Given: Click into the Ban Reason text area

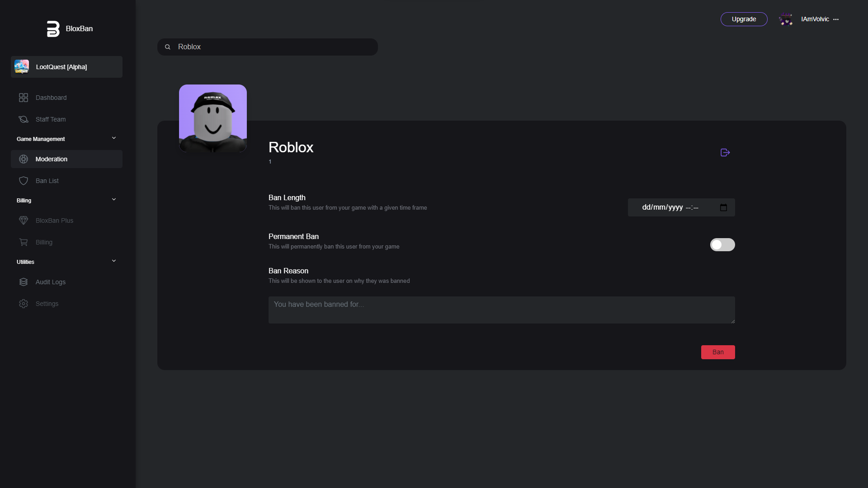Looking at the screenshot, I should (x=501, y=310).
